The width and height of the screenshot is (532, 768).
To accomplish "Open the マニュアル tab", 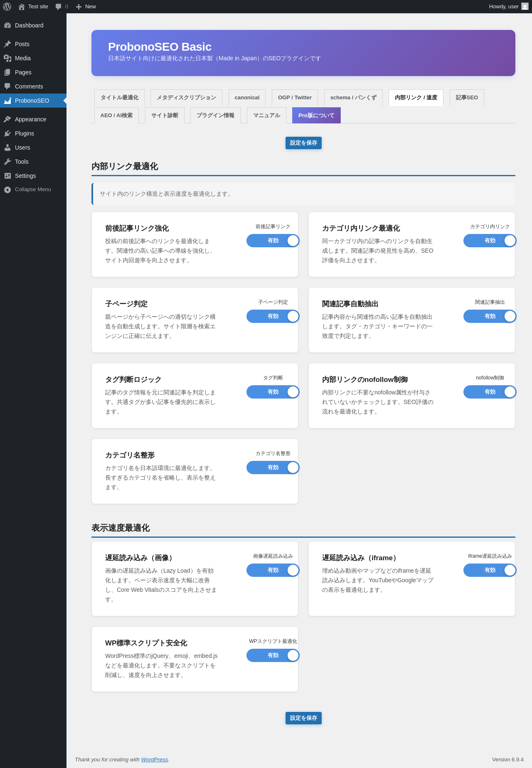I will (266, 116).
